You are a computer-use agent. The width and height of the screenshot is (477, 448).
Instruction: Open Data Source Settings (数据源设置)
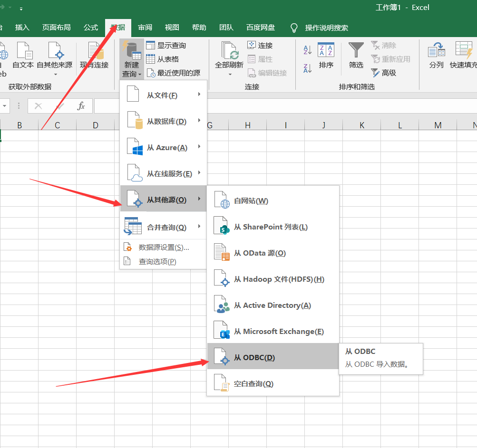point(164,247)
